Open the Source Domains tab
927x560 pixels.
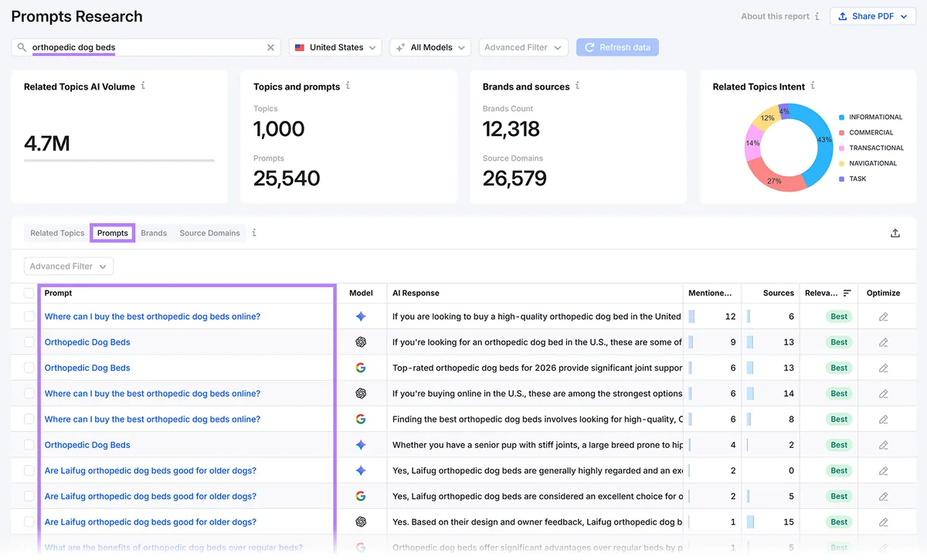click(x=209, y=233)
